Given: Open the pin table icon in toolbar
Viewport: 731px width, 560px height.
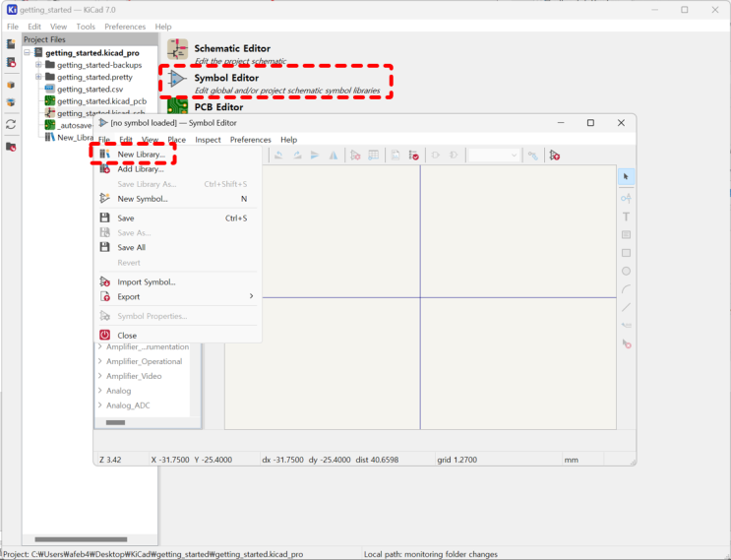Looking at the screenshot, I should (x=374, y=156).
